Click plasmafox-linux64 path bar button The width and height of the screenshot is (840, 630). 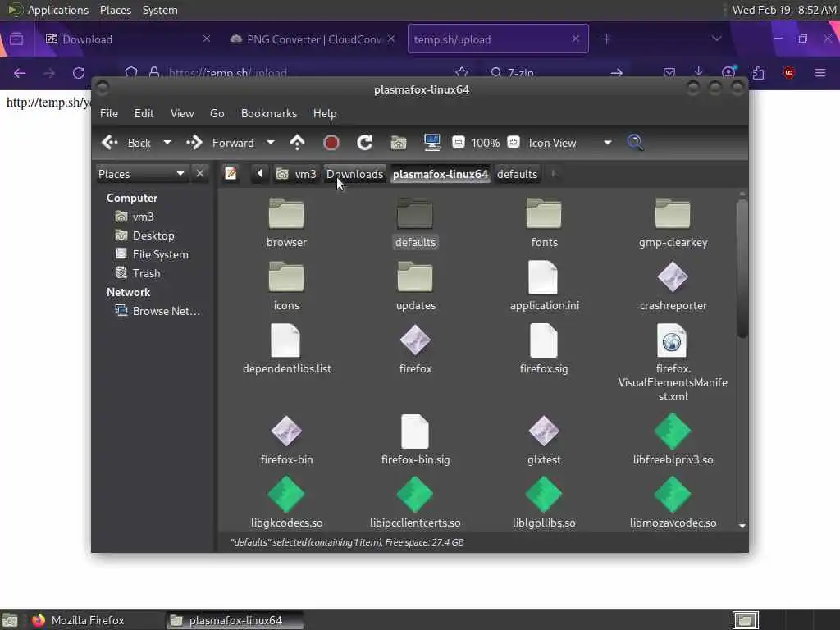[441, 174]
